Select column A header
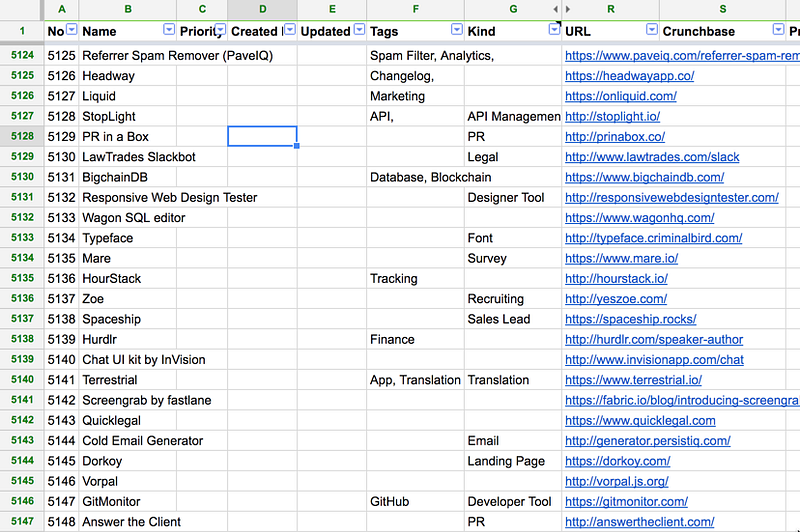Screen dimensions: 800x532 [x=62, y=9]
